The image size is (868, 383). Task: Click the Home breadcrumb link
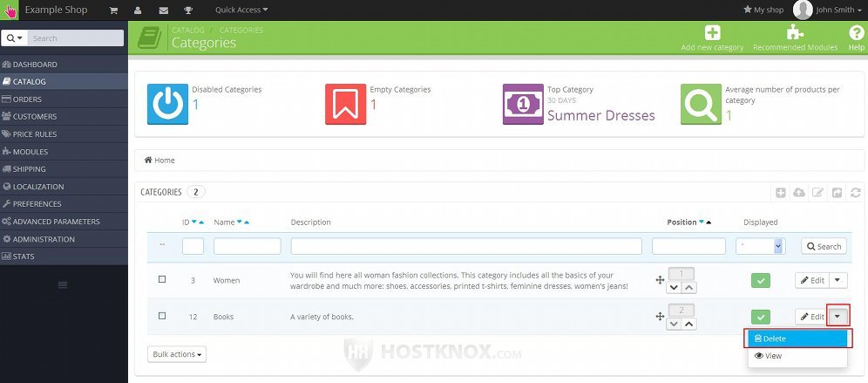pos(159,161)
